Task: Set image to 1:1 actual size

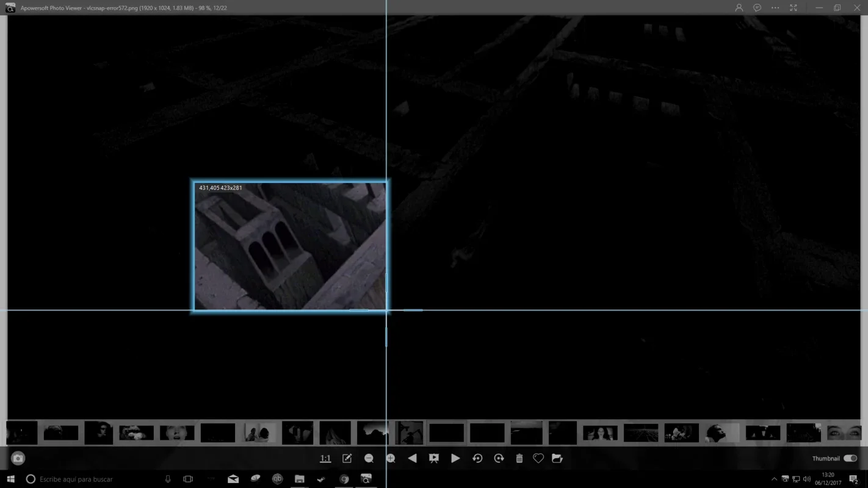Action: pos(325,458)
